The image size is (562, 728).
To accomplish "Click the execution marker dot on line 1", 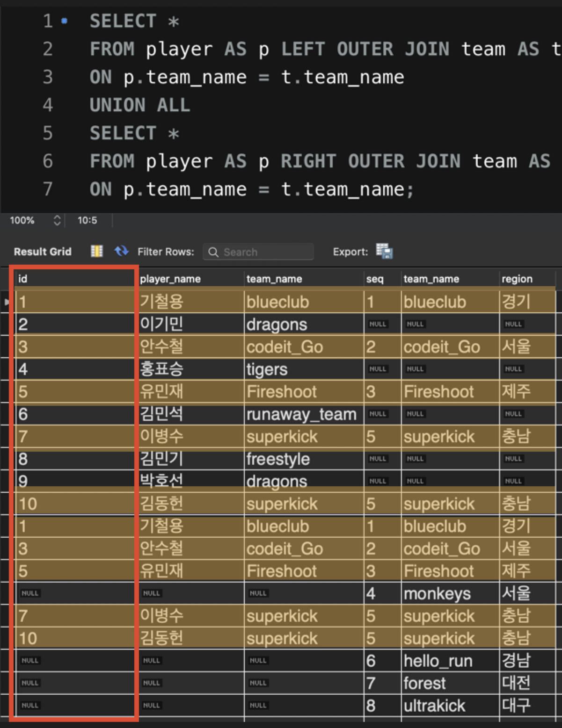I will click(x=65, y=21).
